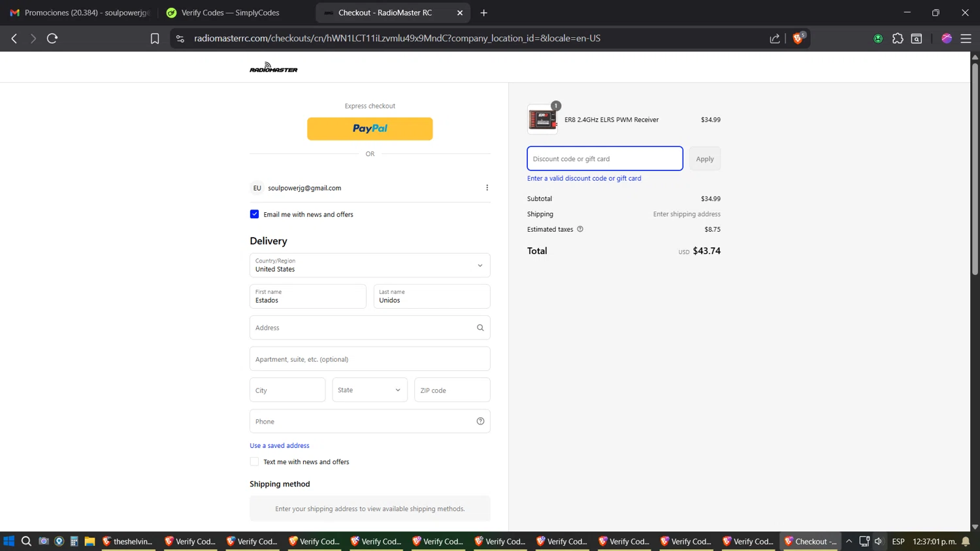Open the notifications bell in system tray
The image size is (980, 551).
click(x=966, y=541)
